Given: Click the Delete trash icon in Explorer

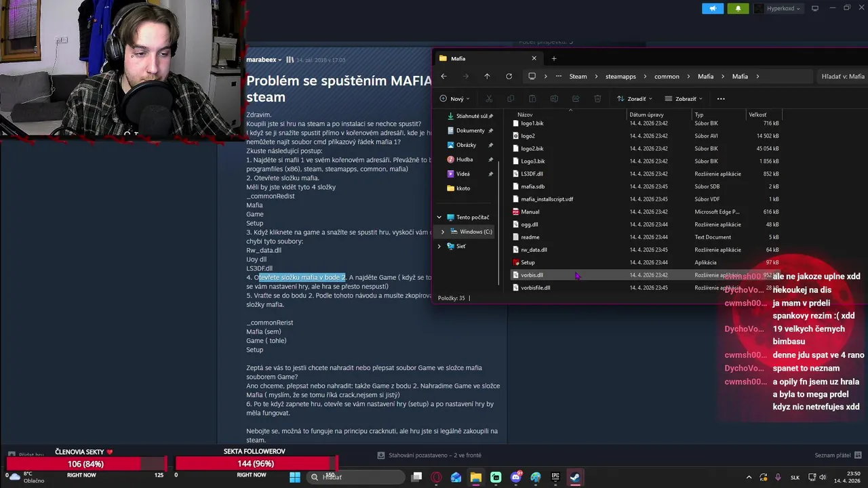Looking at the screenshot, I should pyautogui.click(x=597, y=99).
